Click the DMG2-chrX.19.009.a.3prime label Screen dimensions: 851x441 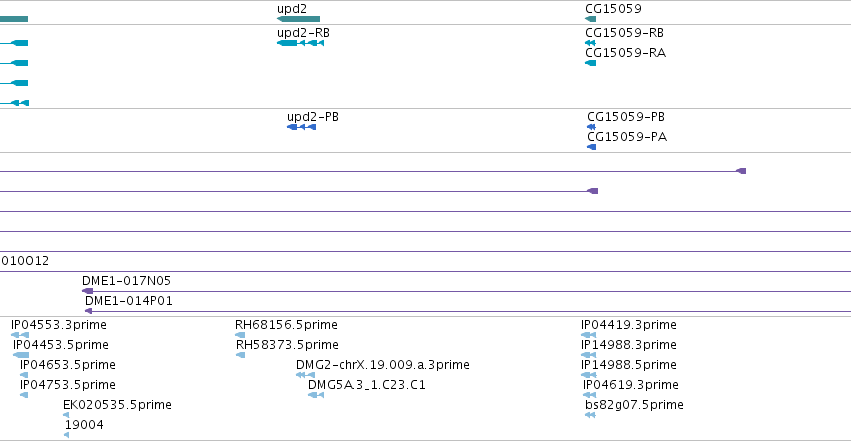[x=383, y=365]
